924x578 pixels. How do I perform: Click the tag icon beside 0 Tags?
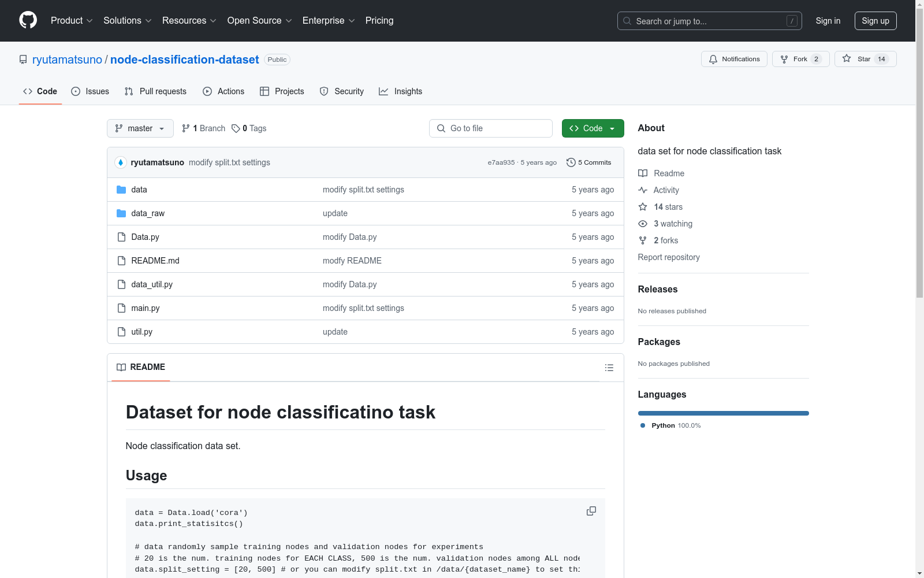(236, 128)
